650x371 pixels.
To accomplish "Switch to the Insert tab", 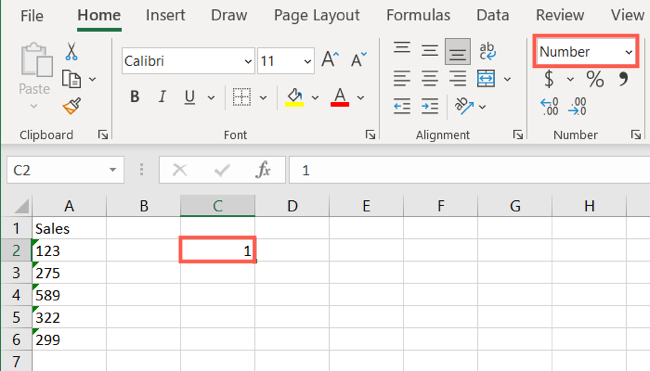I will (x=165, y=15).
